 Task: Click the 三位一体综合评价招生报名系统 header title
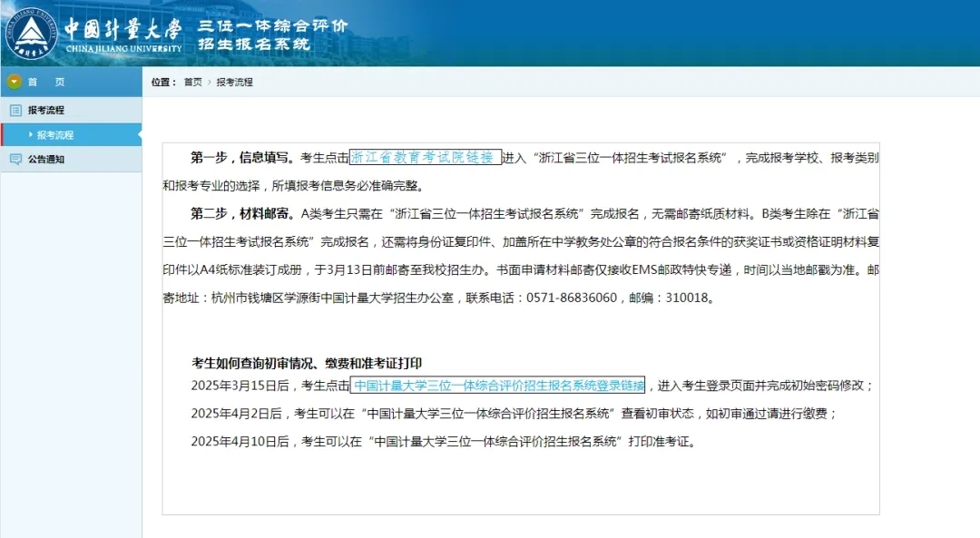pyautogui.click(x=272, y=34)
